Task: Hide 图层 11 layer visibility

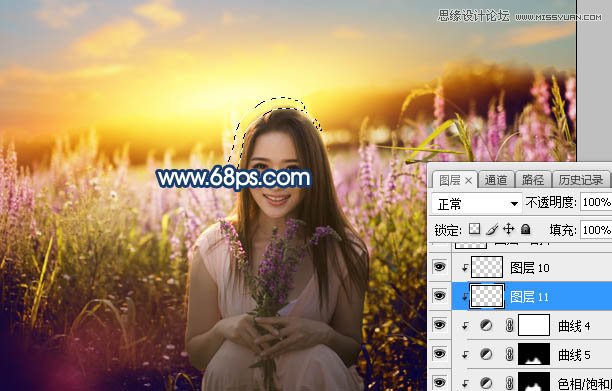Action: [x=439, y=296]
